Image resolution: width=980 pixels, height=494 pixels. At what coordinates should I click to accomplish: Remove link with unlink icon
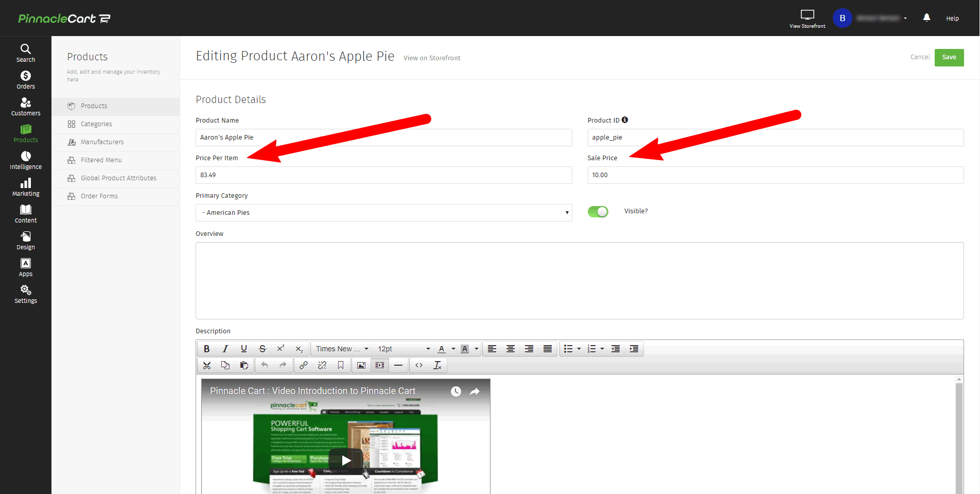click(322, 365)
